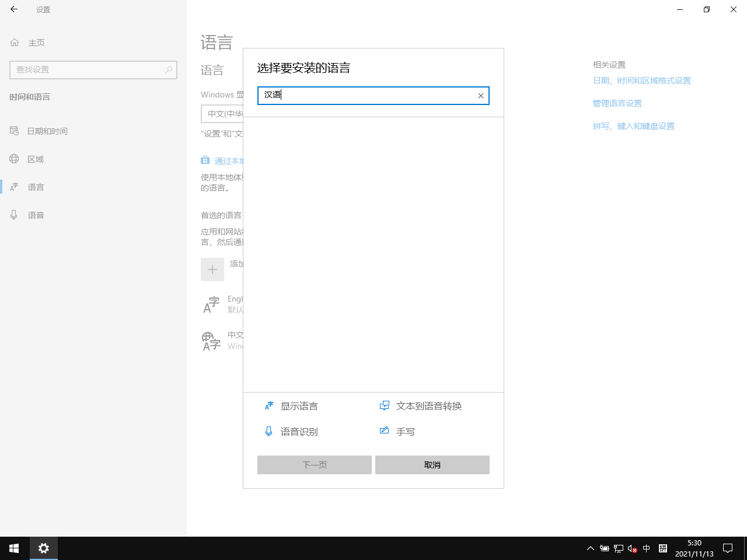
Task: Open 日期、时间和区域格式设置 link
Action: point(641,80)
